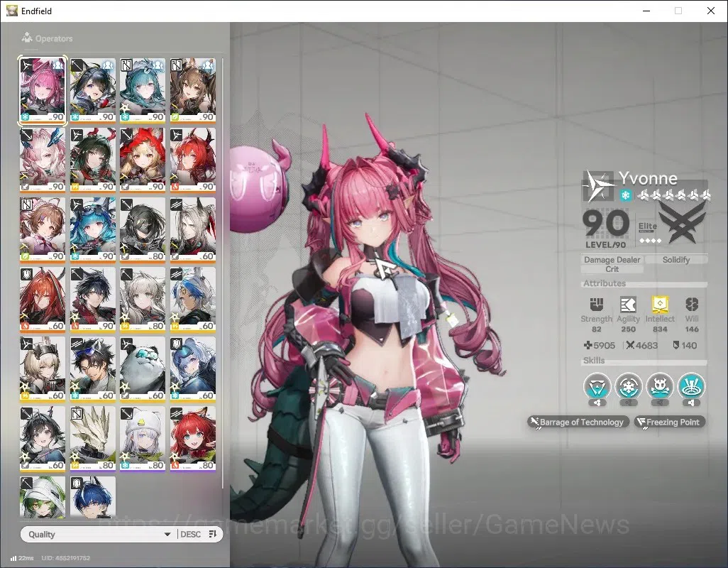
Task: Click the cryo element snowflake next to Yvonne
Action: [625, 195]
